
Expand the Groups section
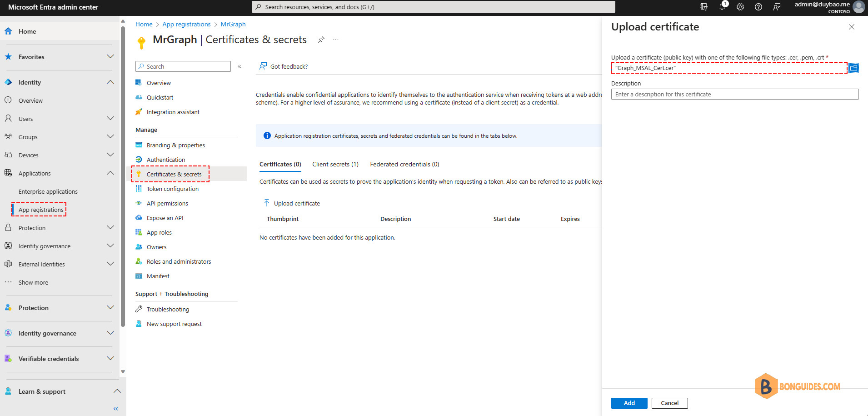pyautogui.click(x=110, y=136)
